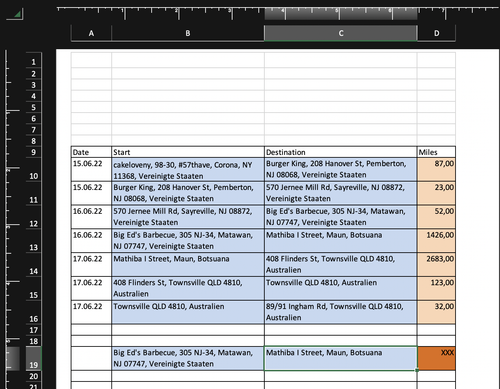Viewport: 500px width, 389px height.
Task: Select row 10 header
Action: (x=33, y=170)
